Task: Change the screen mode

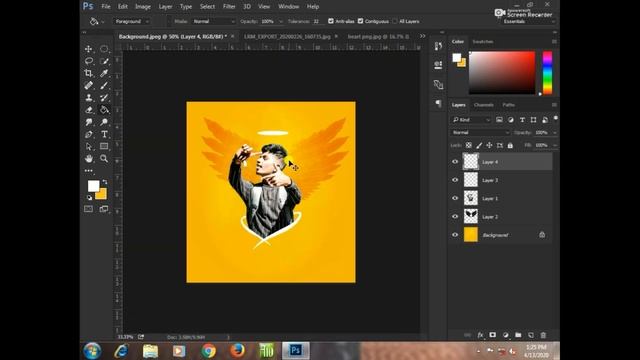Action: click(x=104, y=209)
